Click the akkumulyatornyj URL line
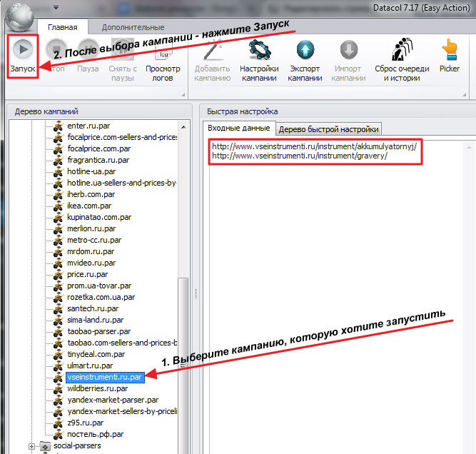The width and height of the screenshot is (476, 454). (314, 146)
